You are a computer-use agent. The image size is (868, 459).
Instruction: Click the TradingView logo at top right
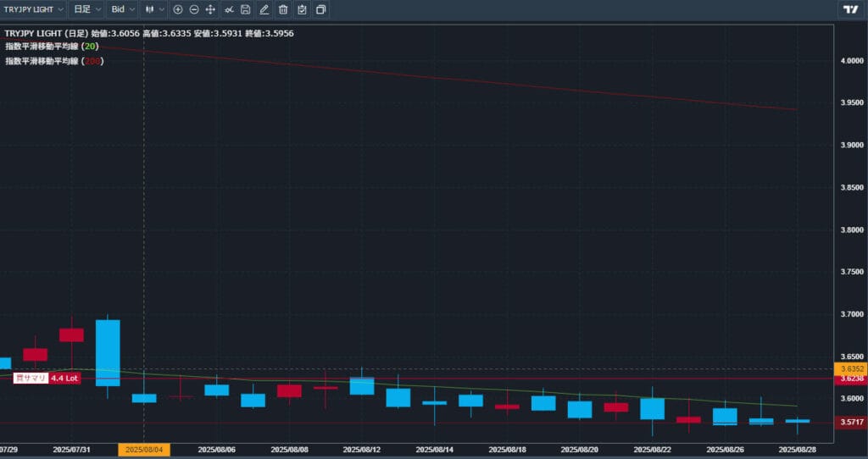click(x=849, y=9)
